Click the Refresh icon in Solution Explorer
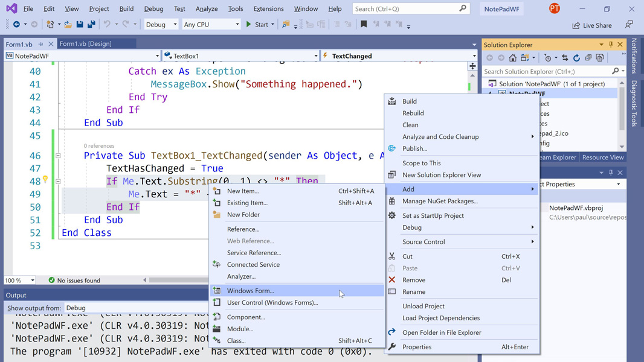Viewport: 644px width, 362px height. coord(576,58)
